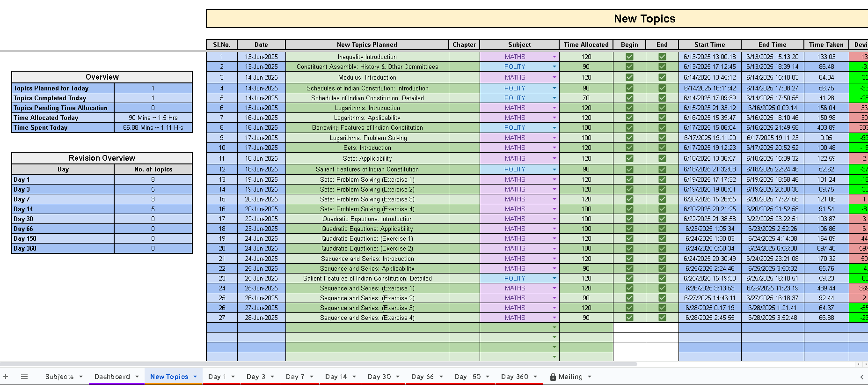Uncheck Begin checkbox for Inequality Introduction row
This screenshot has height=385, width=868.
tap(629, 57)
